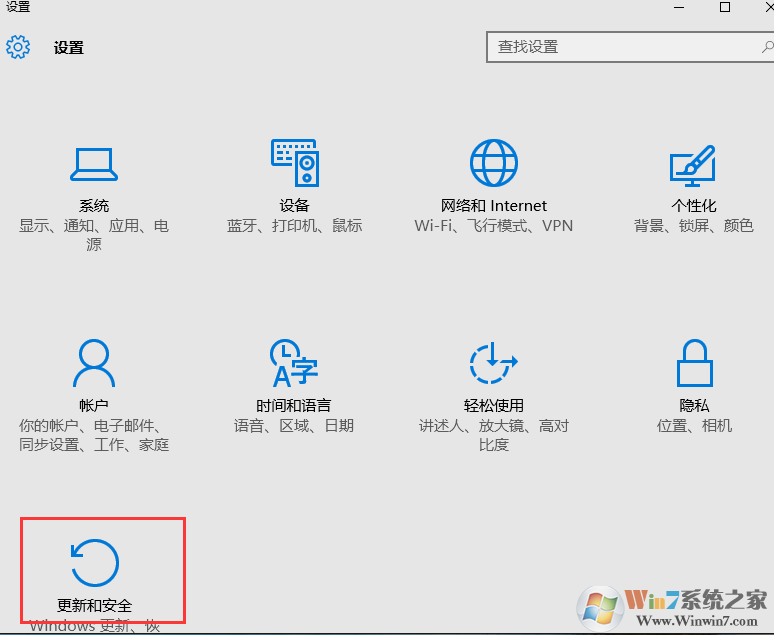Open the 更新和安全 circular arrow icon
This screenshot has height=635, width=774.
click(x=95, y=562)
